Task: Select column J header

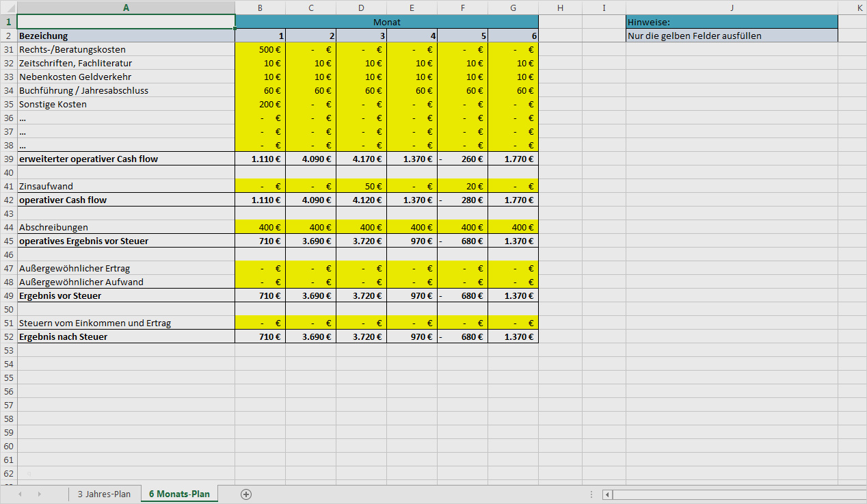Action: [x=732, y=8]
